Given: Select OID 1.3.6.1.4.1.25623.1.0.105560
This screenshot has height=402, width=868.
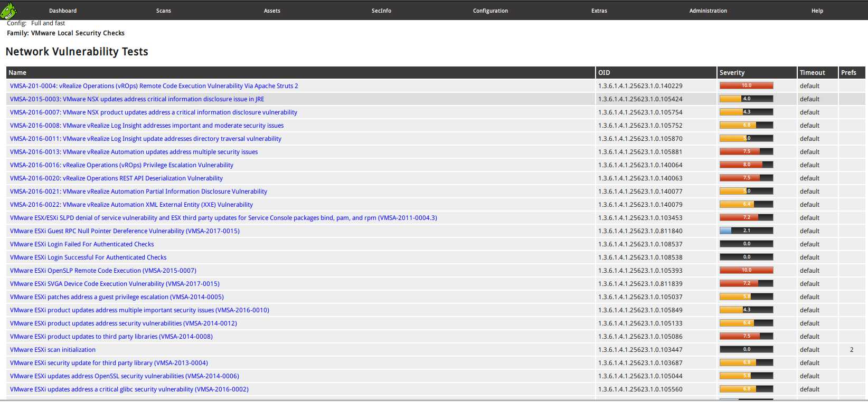Looking at the screenshot, I should (640, 389).
